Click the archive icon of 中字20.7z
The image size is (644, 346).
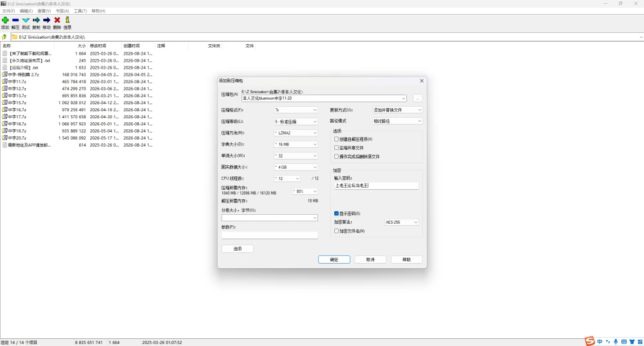point(5,138)
